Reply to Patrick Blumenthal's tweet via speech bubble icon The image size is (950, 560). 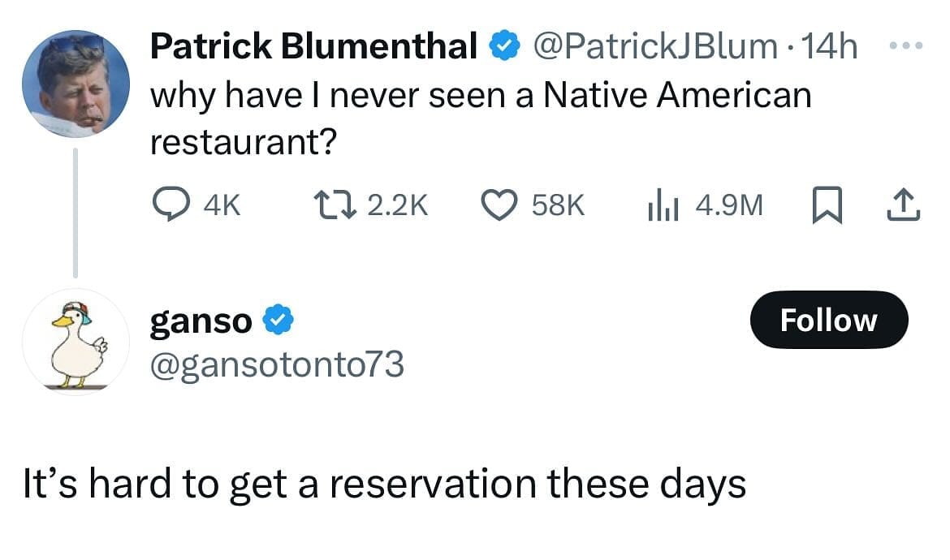tap(171, 205)
